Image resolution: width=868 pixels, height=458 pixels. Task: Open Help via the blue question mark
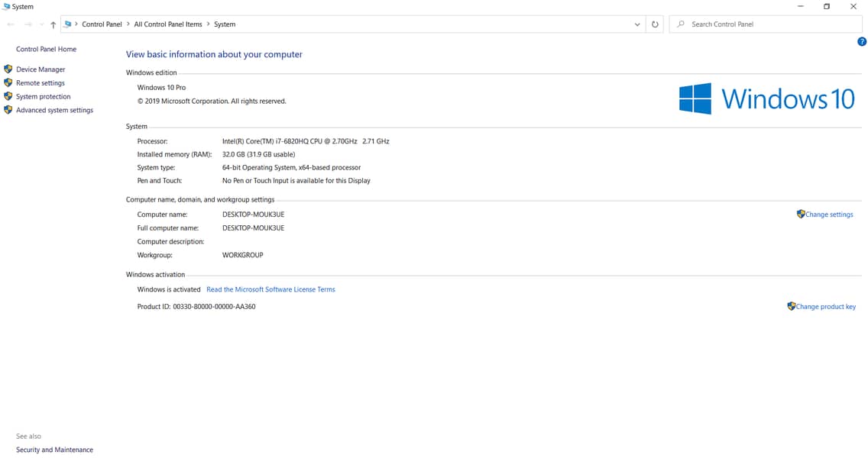(x=862, y=42)
